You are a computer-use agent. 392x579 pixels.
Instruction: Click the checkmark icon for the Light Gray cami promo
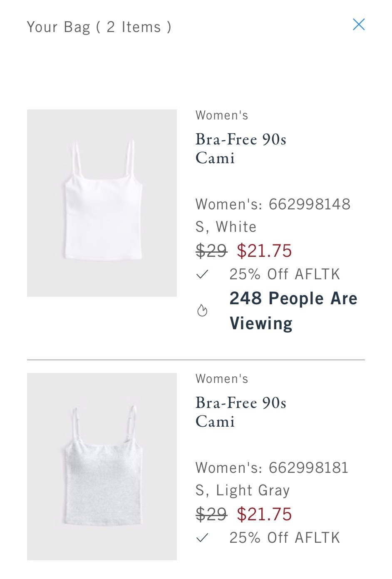click(x=202, y=538)
